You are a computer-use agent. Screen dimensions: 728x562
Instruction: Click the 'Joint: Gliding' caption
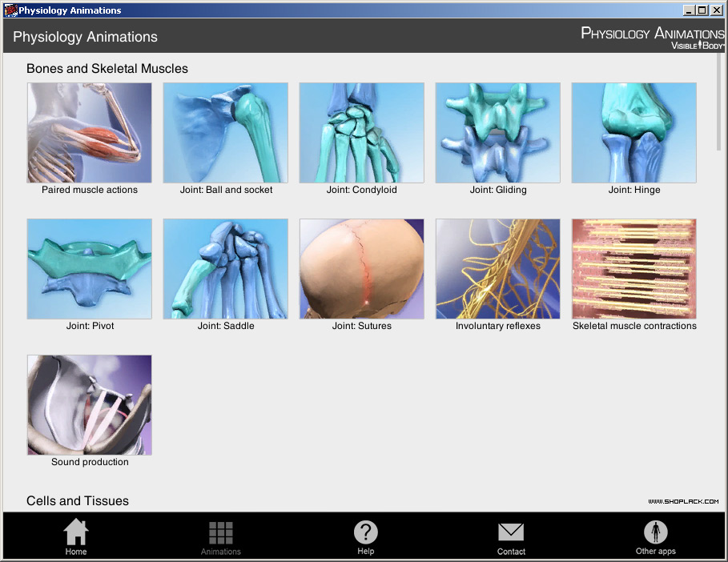tap(498, 190)
